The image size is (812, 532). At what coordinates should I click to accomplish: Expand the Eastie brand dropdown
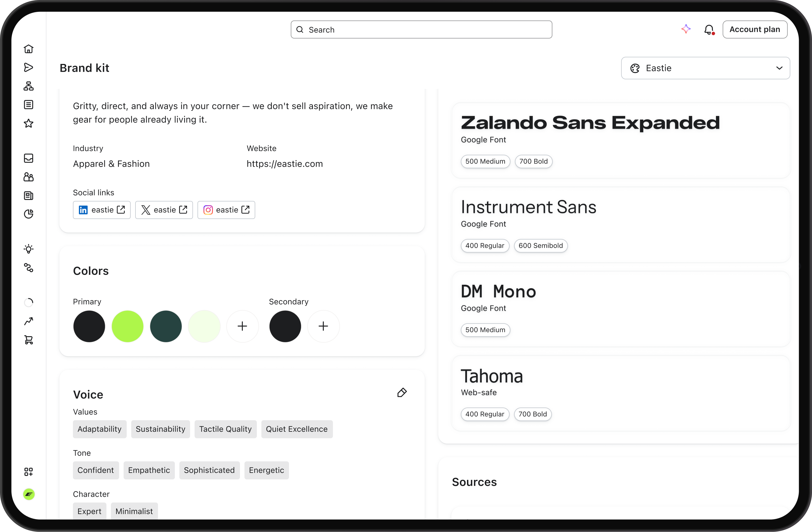pyautogui.click(x=705, y=68)
